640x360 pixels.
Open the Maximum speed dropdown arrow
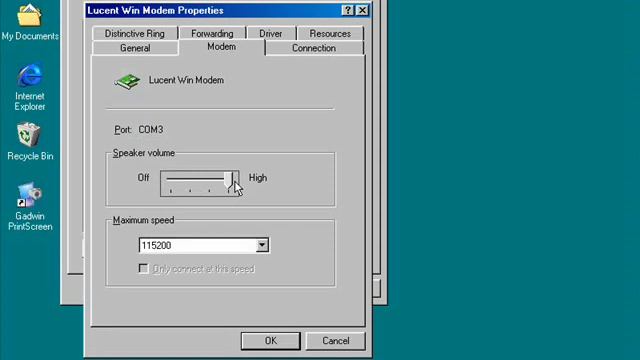[x=262, y=245]
